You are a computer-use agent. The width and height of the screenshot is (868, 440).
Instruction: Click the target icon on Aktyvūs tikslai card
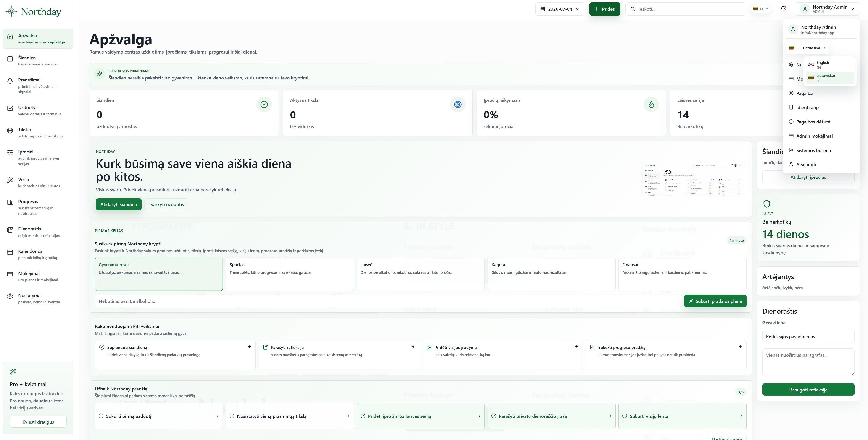click(x=458, y=104)
